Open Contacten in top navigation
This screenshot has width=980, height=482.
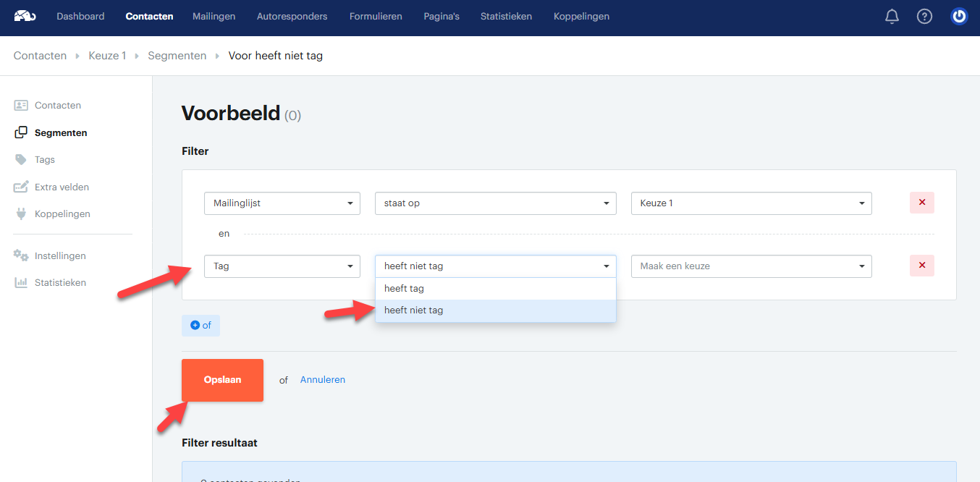tap(149, 16)
